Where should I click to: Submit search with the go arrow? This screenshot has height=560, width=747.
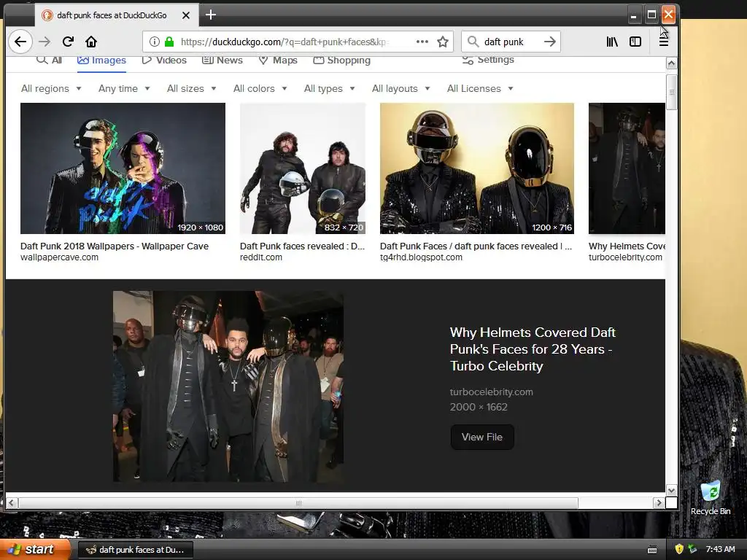pos(550,42)
